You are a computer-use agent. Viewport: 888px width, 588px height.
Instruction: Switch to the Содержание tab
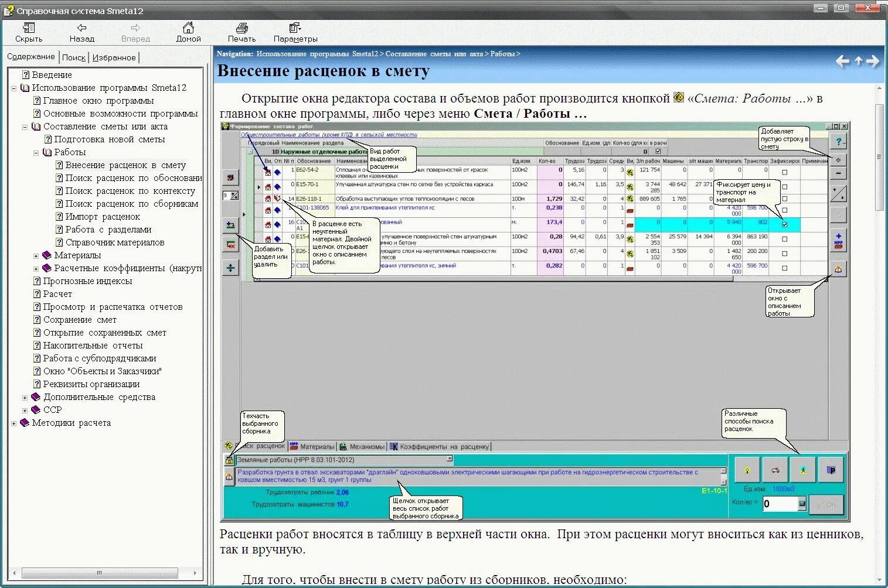pyautogui.click(x=31, y=57)
